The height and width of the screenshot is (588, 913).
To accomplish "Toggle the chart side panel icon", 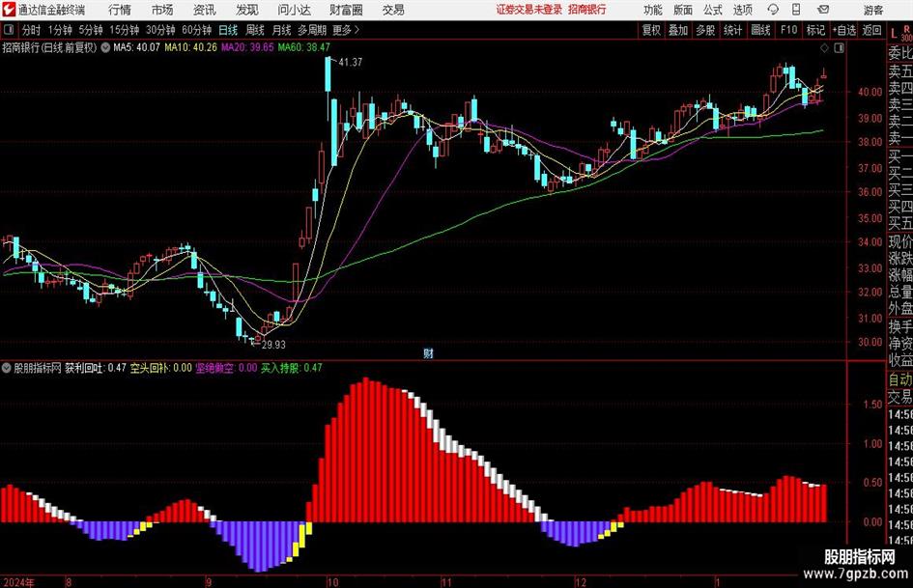I will click(839, 48).
